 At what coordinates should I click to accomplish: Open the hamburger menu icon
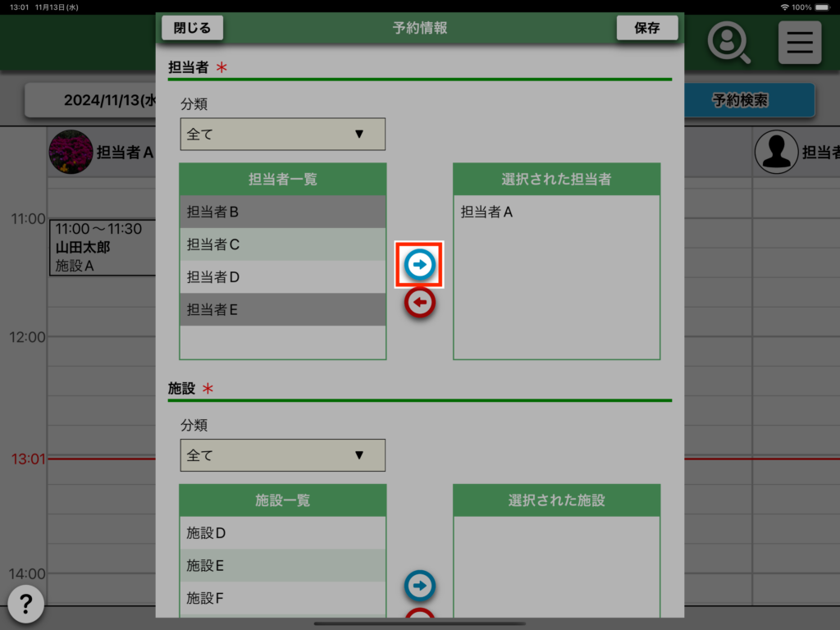point(799,43)
